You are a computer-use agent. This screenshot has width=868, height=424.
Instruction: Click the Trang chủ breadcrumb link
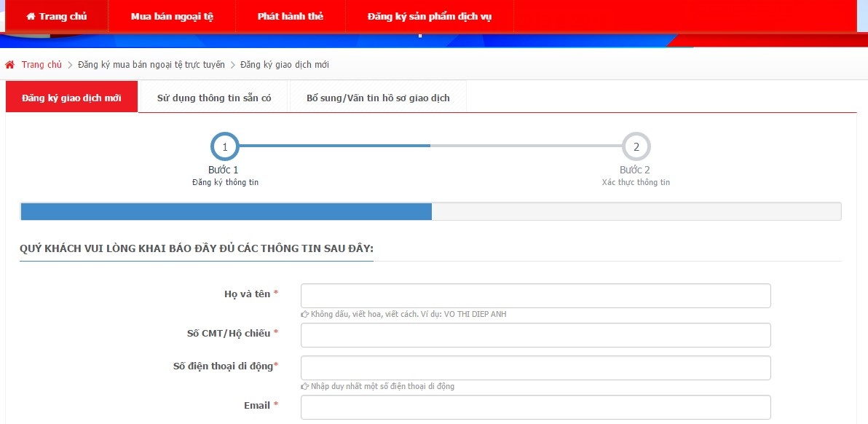click(x=42, y=65)
